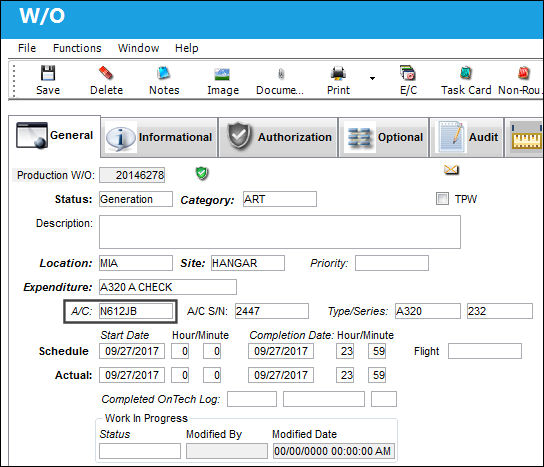
Task: Click the Actual completion date field
Action: (x=281, y=375)
